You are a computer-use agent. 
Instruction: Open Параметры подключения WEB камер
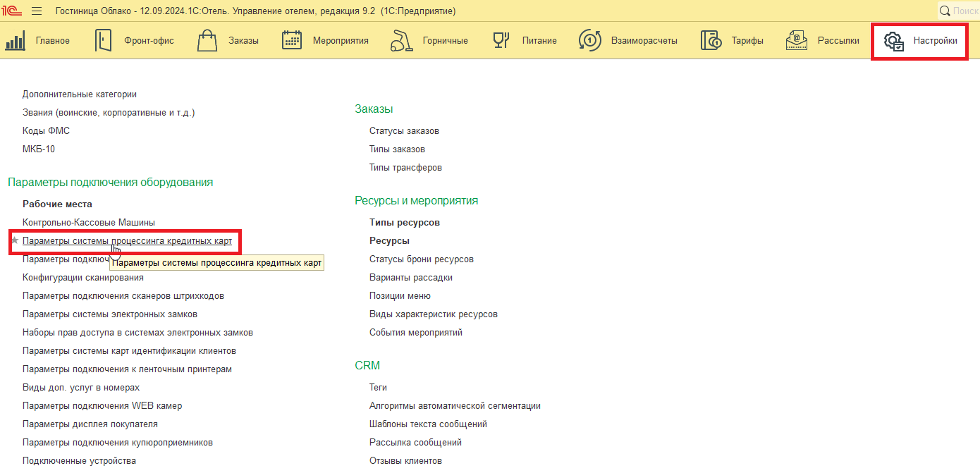pos(102,405)
